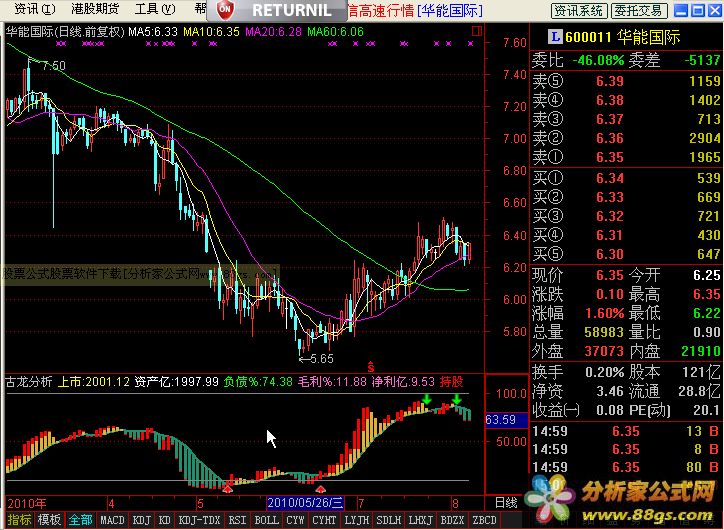Screen dimensions: 724x530
Task: Click the 涨幅 1.60% value
Action: point(604,313)
